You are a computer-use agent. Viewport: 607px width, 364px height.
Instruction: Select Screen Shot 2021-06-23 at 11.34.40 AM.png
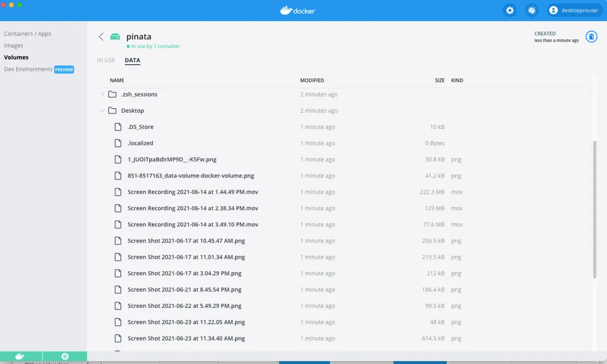tap(186, 338)
